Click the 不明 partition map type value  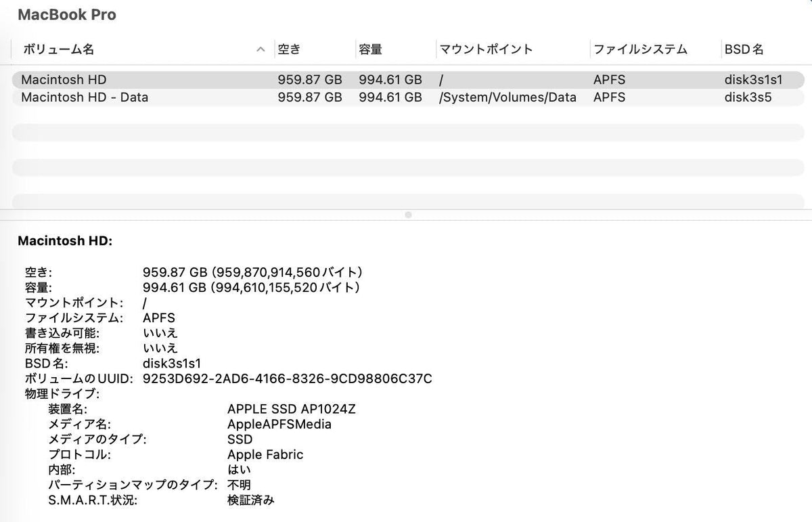(239, 485)
